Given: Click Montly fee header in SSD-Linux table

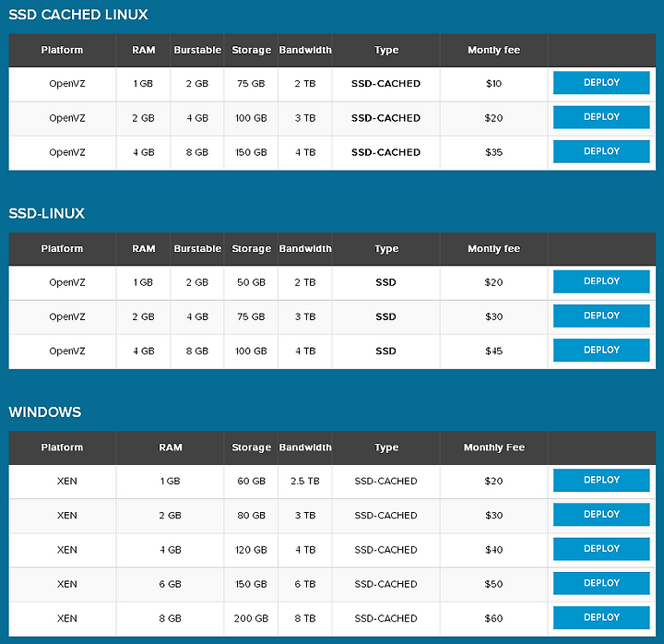Looking at the screenshot, I should [493, 249].
